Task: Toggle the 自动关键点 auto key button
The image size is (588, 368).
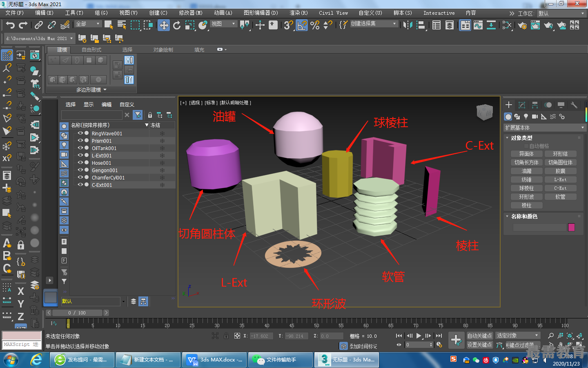Action: [479, 336]
